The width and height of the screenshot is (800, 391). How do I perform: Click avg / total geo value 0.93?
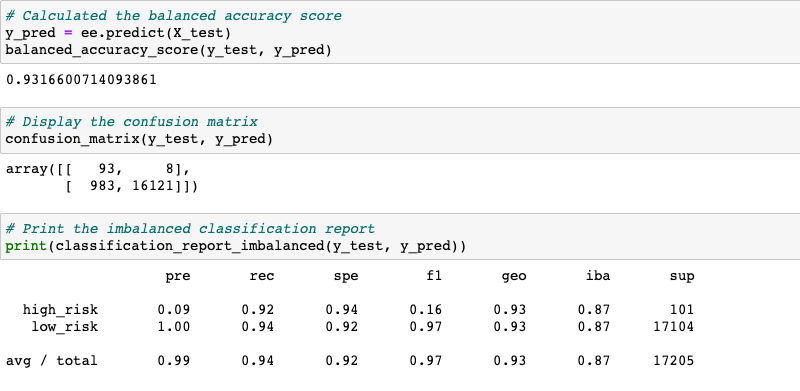[x=510, y=361]
